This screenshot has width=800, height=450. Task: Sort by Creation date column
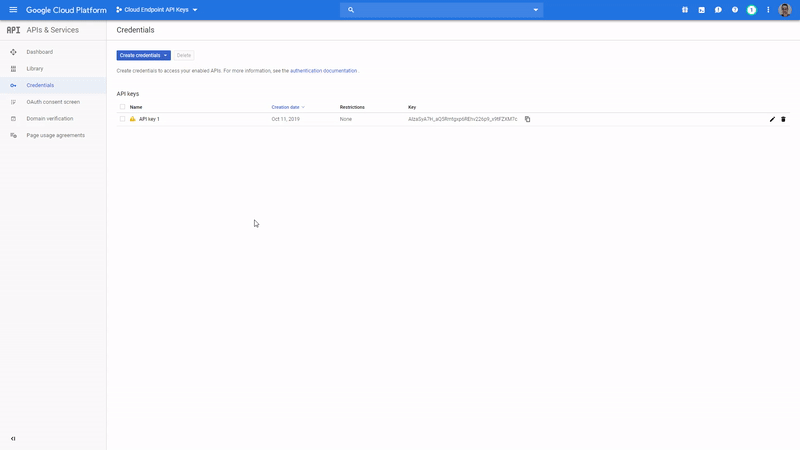pyautogui.click(x=288, y=107)
